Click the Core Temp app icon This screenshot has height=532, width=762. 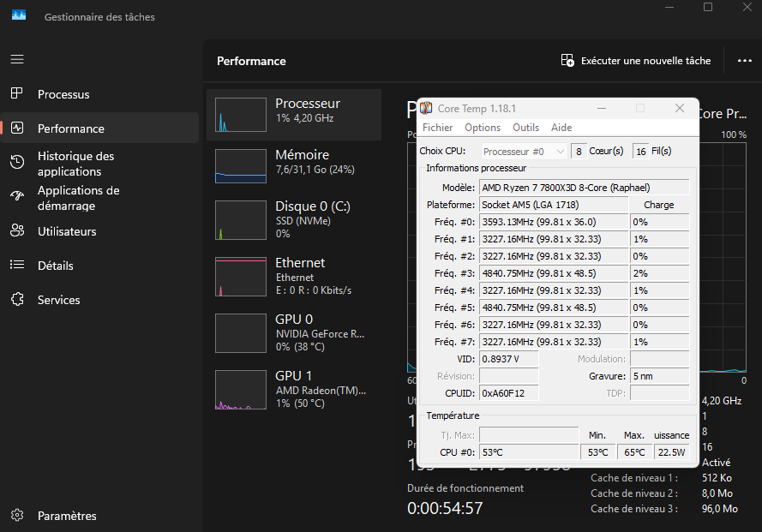point(426,108)
